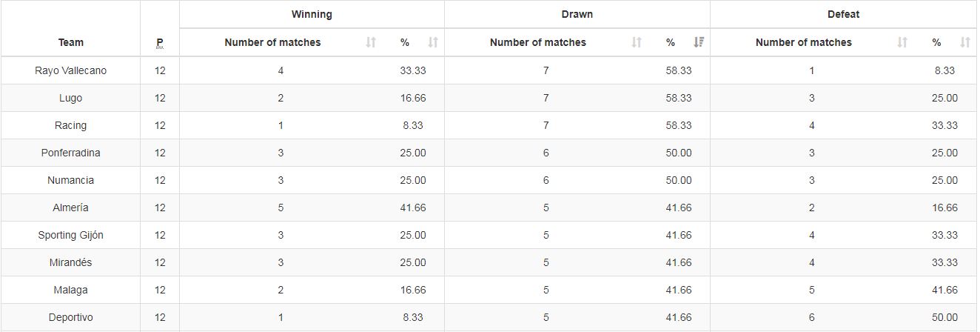Screen dimensions: 980x332
Task: Select the Numancia team cell
Action: pyautogui.click(x=71, y=180)
